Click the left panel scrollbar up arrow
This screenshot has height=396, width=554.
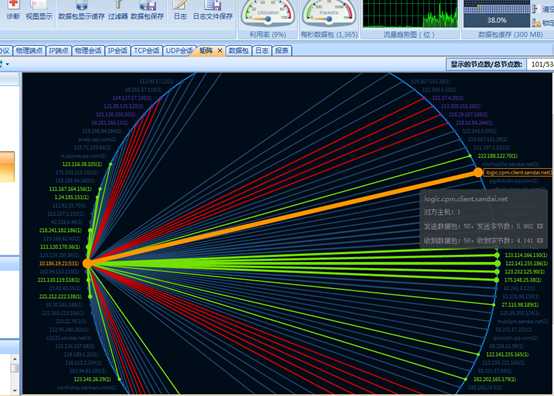(x=14, y=360)
